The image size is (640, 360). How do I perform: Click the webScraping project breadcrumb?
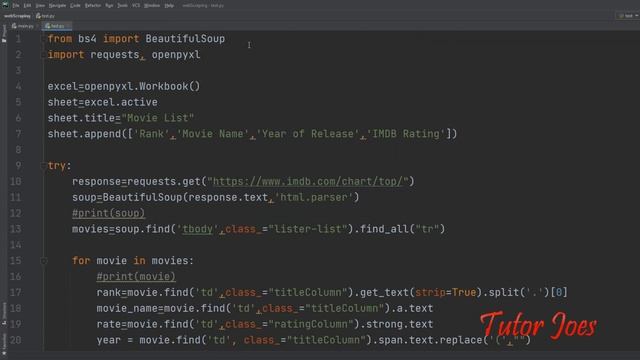click(17, 16)
